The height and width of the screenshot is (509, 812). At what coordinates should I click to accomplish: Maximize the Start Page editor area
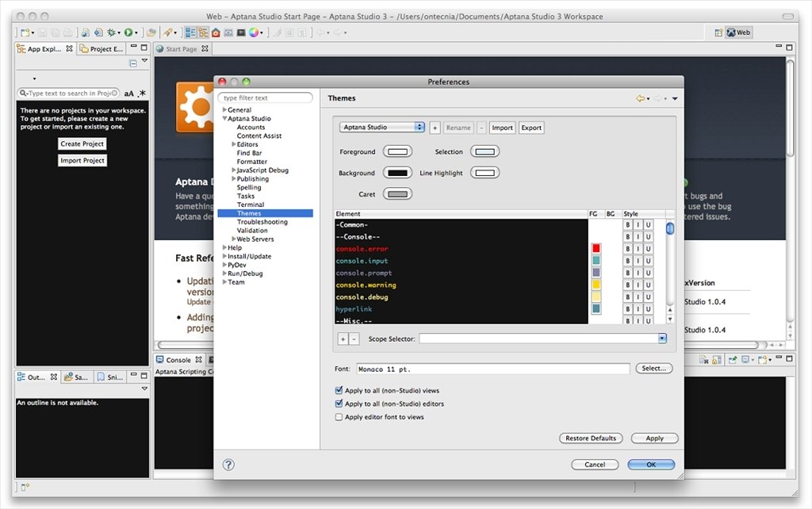(x=789, y=47)
